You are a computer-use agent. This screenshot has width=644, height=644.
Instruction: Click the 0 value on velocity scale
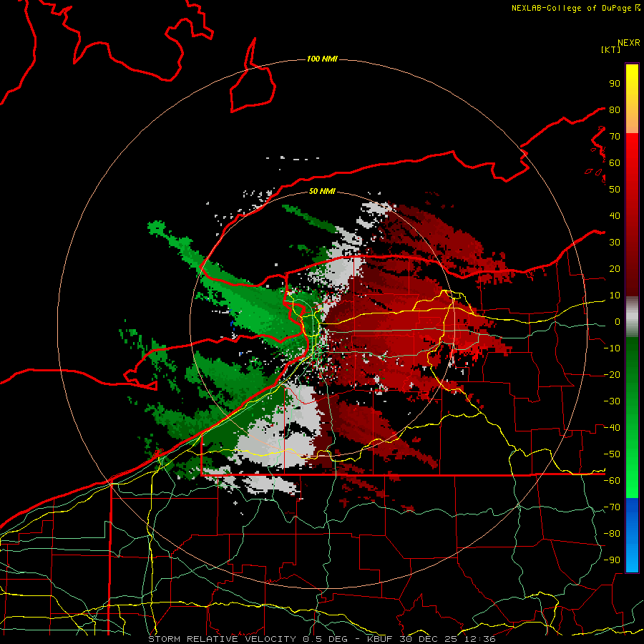(x=618, y=322)
